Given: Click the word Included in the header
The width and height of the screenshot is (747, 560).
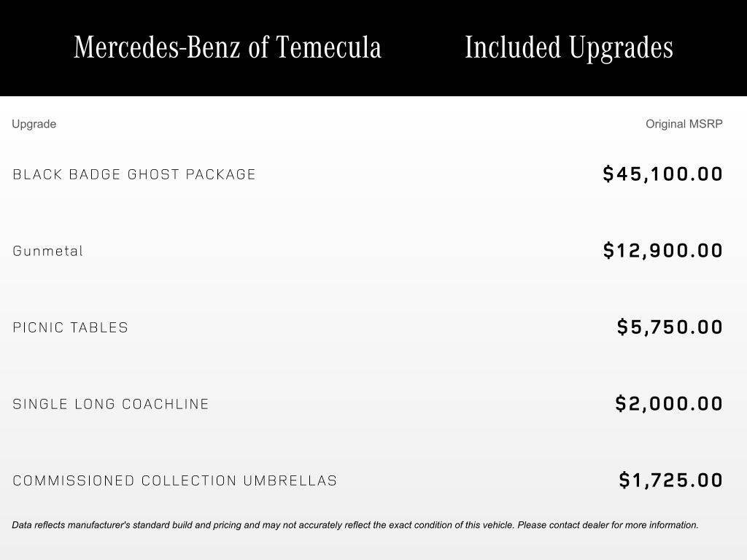Looking at the screenshot, I should (x=513, y=47).
